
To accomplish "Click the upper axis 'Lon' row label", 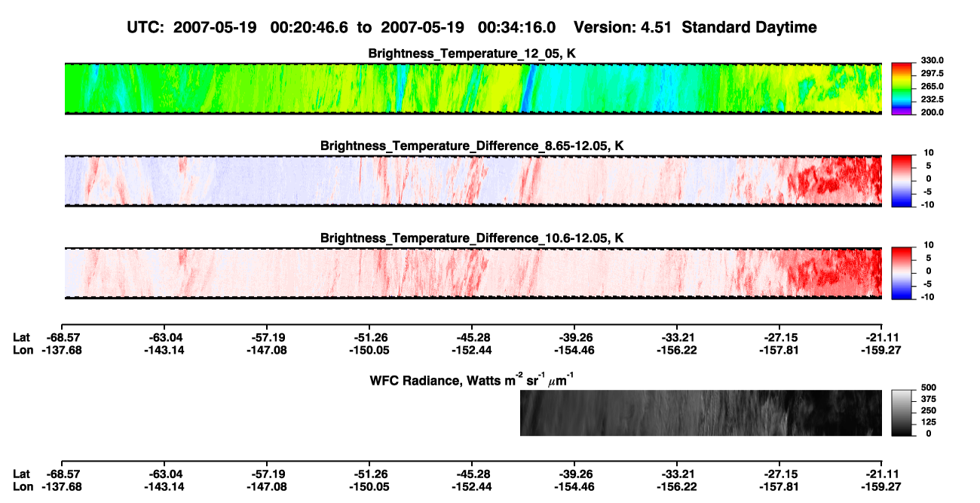I will pyautogui.click(x=23, y=349).
